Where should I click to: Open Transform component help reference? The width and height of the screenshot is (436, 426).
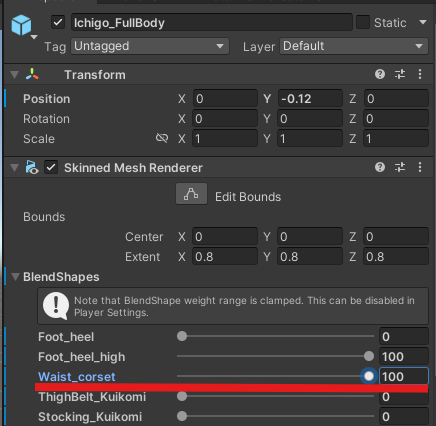(x=380, y=74)
